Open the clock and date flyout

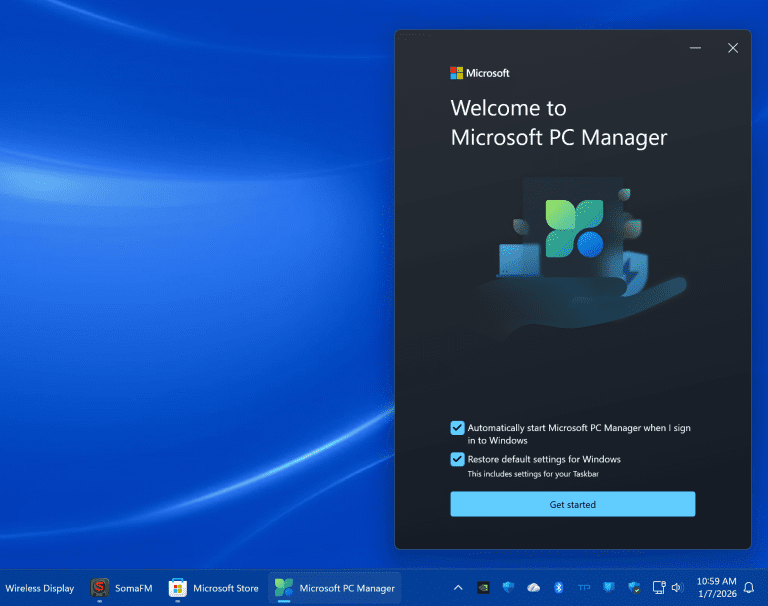click(x=714, y=588)
